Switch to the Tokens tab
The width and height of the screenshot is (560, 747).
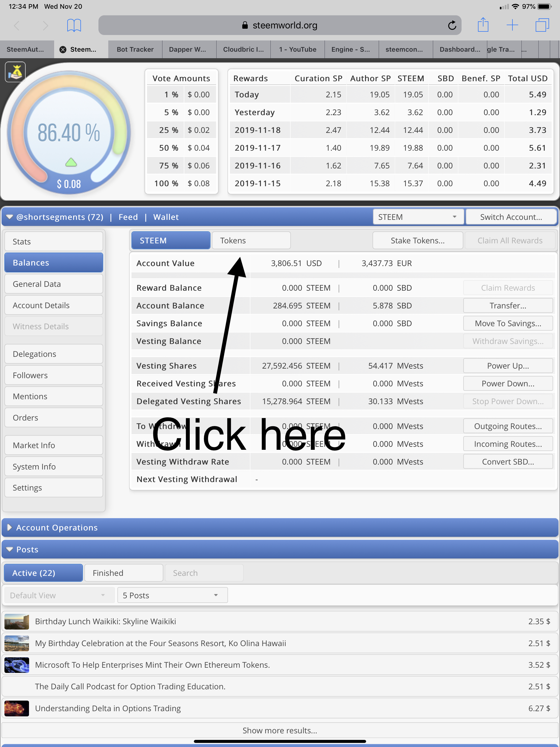(x=251, y=240)
